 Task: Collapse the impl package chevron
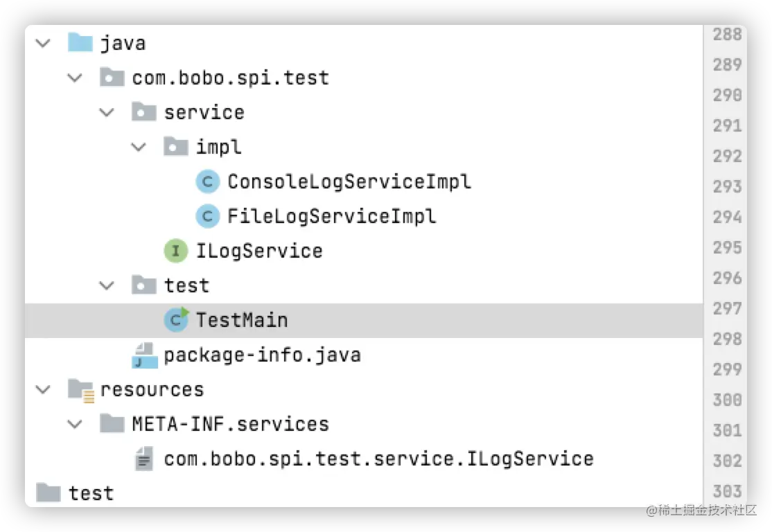[x=139, y=147]
